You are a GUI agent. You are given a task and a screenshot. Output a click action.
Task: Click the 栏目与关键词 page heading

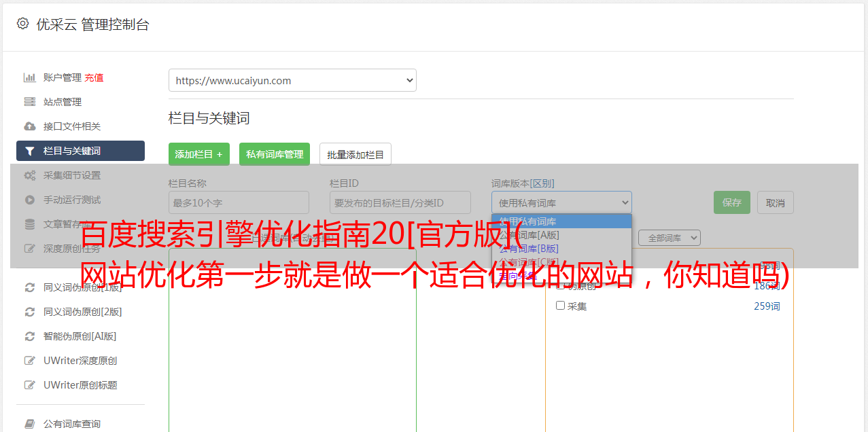coord(209,118)
